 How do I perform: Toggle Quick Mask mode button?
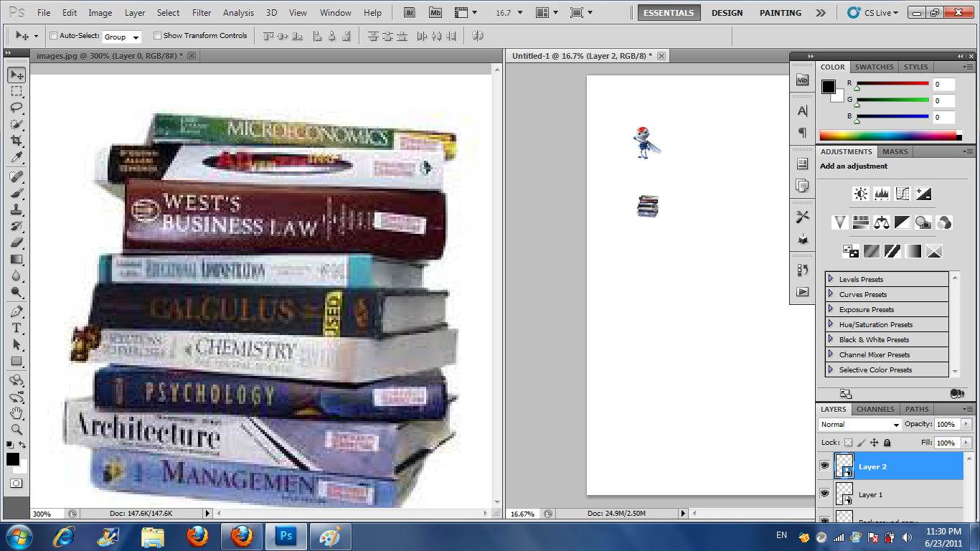tap(17, 484)
